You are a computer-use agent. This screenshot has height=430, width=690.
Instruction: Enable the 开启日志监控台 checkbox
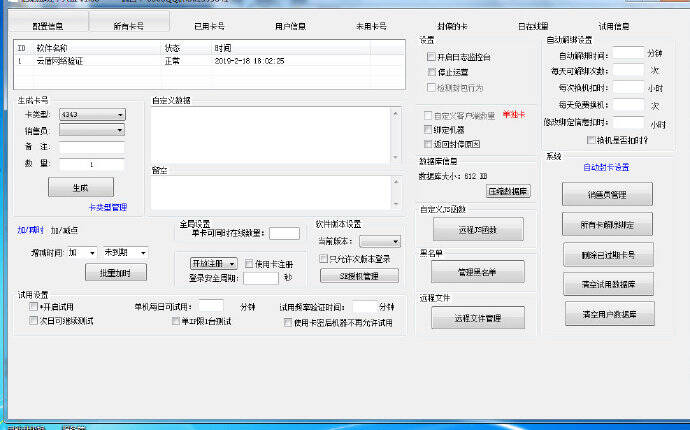[x=432, y=58]
